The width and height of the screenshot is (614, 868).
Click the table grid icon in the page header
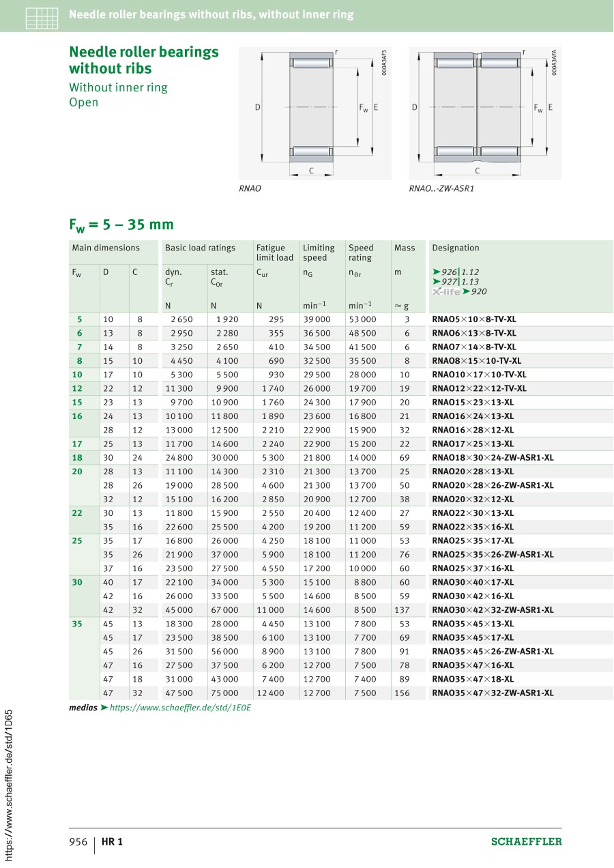tap(42, 18)
